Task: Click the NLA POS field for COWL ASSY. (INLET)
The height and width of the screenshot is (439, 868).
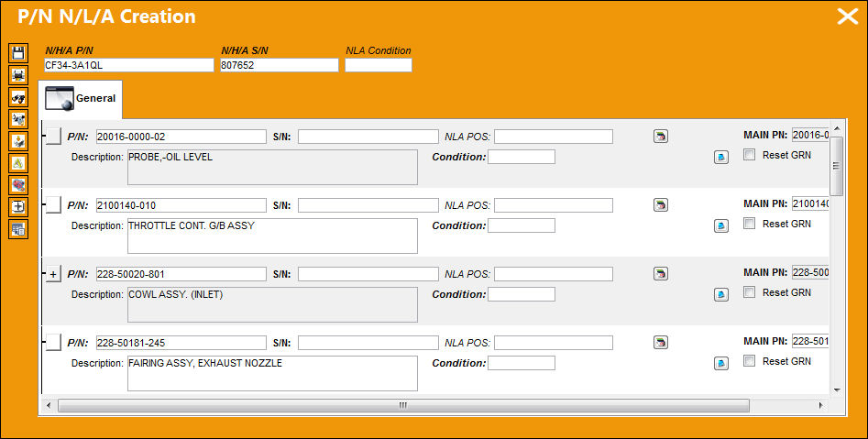Action: (x=554, y=274)
